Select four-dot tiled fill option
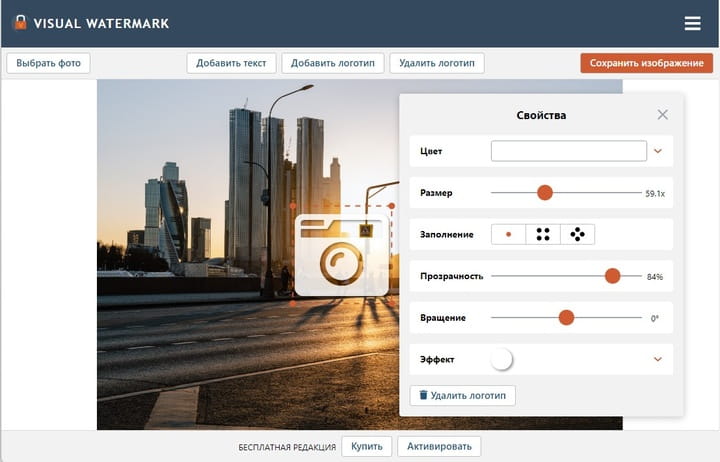The height and width of the screenshot is (462, 720). (543, 235)
